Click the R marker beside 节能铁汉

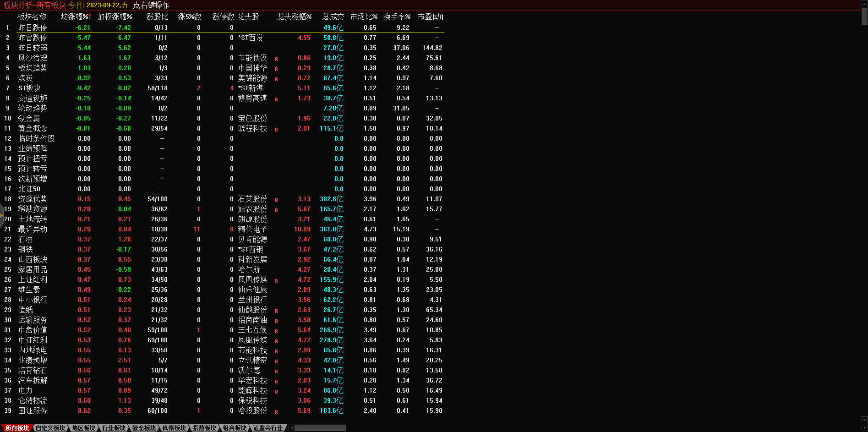pos(276,59)
